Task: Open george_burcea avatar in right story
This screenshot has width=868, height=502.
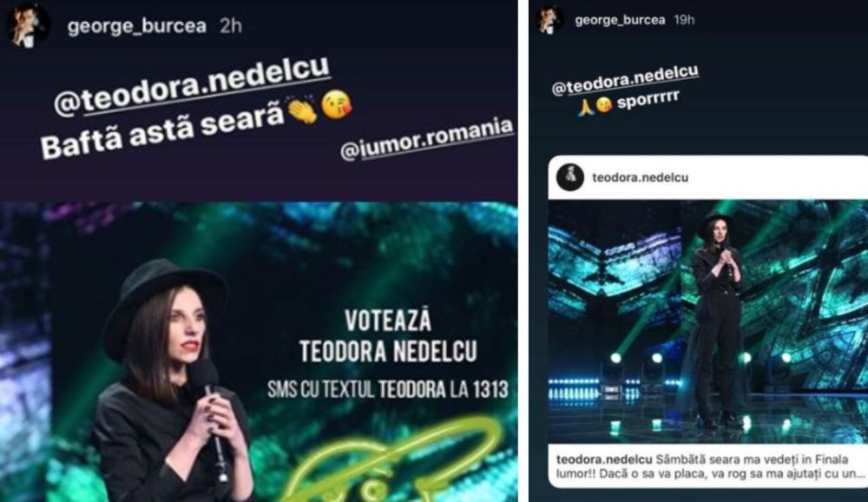Action: (549, 20)
